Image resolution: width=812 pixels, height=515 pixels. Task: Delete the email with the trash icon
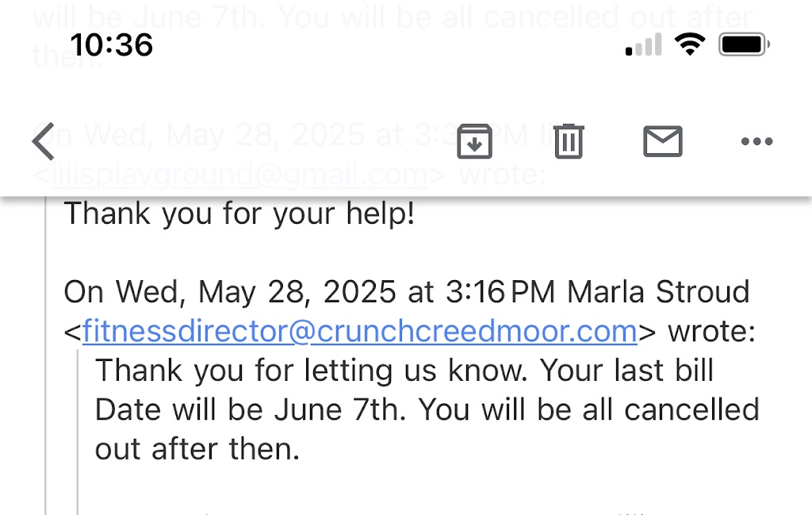coord(569,141)
